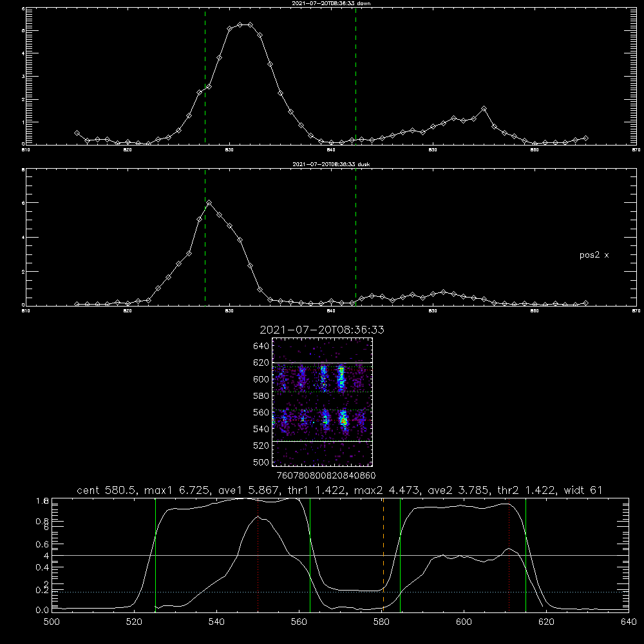Screen dimensions: 644x644
Task: Click the left green dashed line in the dawn plot
Action: coord(205,76)
